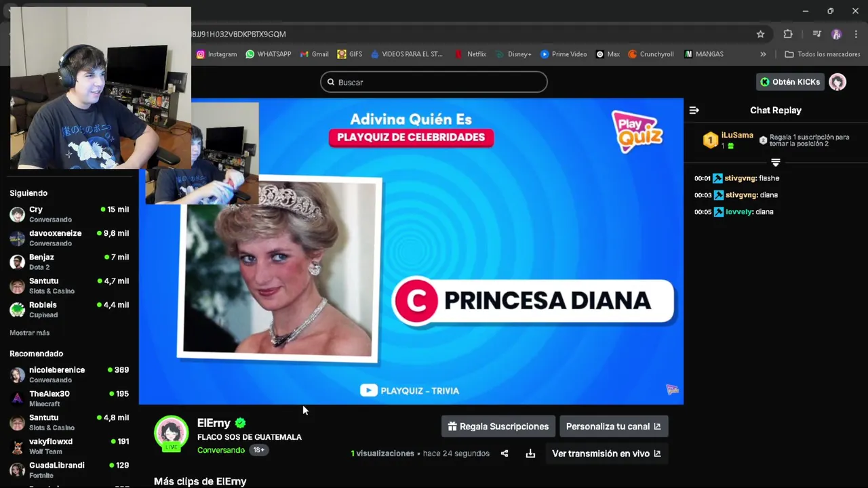Expand the leaderboard arrow under iLuSama
The image size is (868, 488).
(x=776, y=163)
